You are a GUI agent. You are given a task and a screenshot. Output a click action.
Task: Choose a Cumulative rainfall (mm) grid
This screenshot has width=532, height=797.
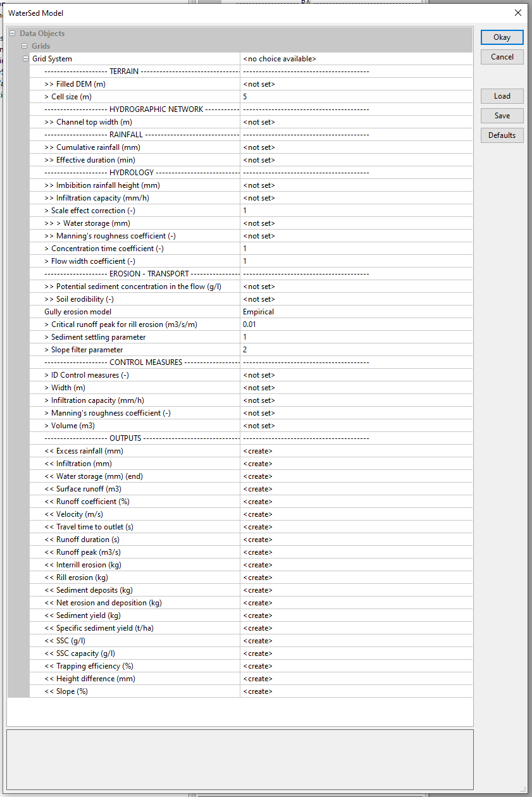356,147
